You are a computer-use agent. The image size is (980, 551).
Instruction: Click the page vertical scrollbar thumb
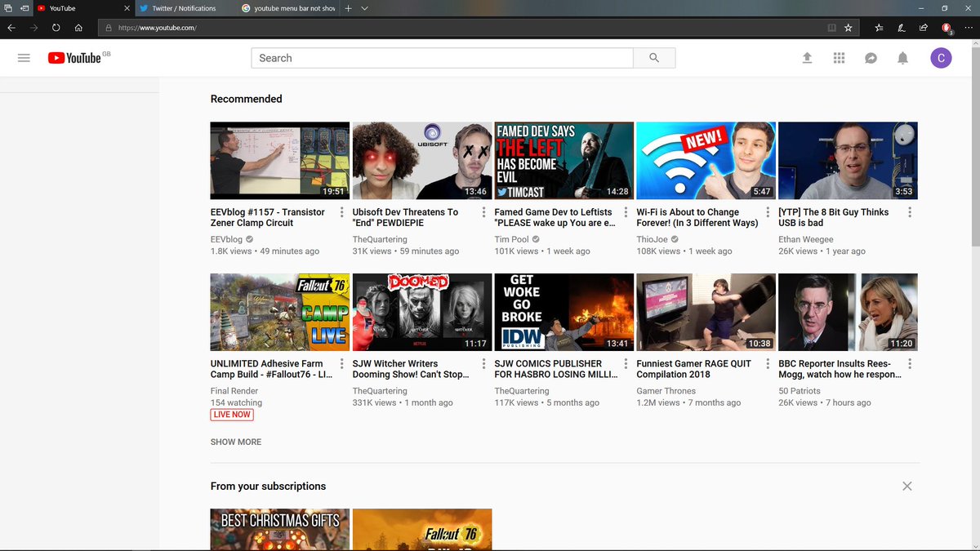click(975, 146)
